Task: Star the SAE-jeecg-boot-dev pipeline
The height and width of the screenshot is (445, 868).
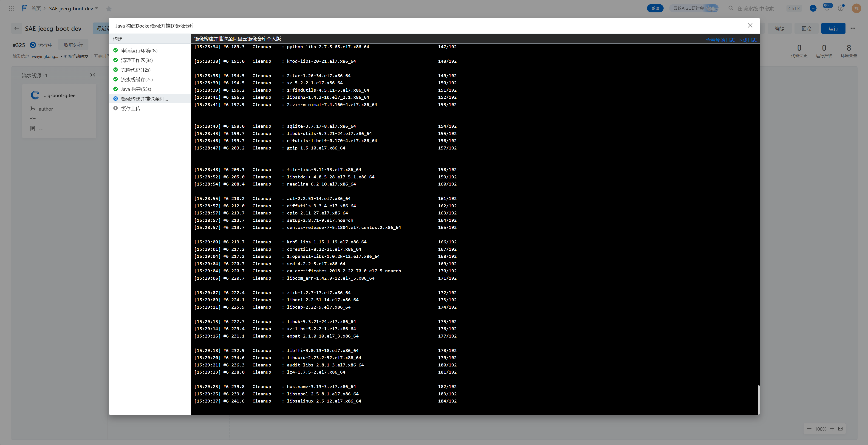Action: pyautogui.click(x=109, y=9)
